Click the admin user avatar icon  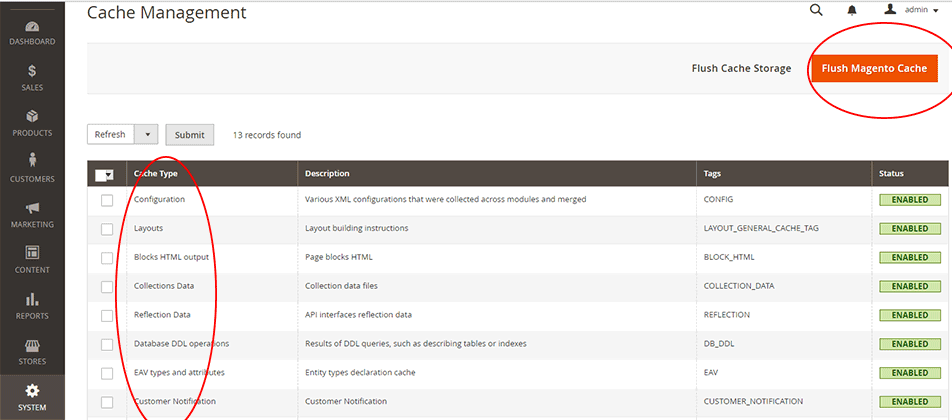[x=890, y=9]
